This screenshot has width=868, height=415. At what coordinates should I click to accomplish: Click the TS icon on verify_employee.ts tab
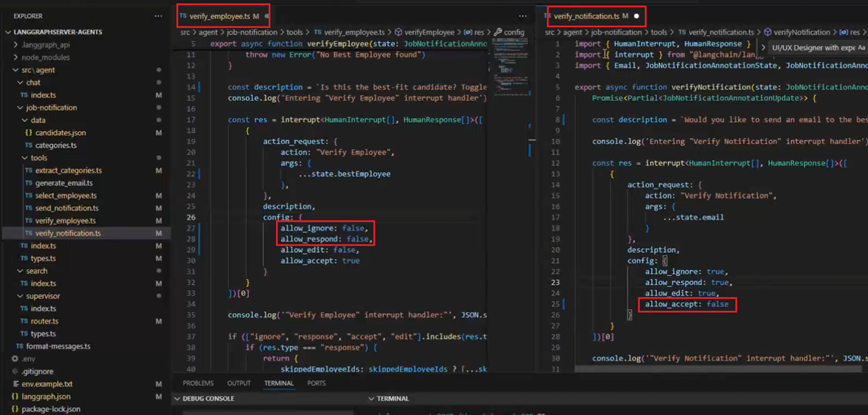tap(183, 16)
